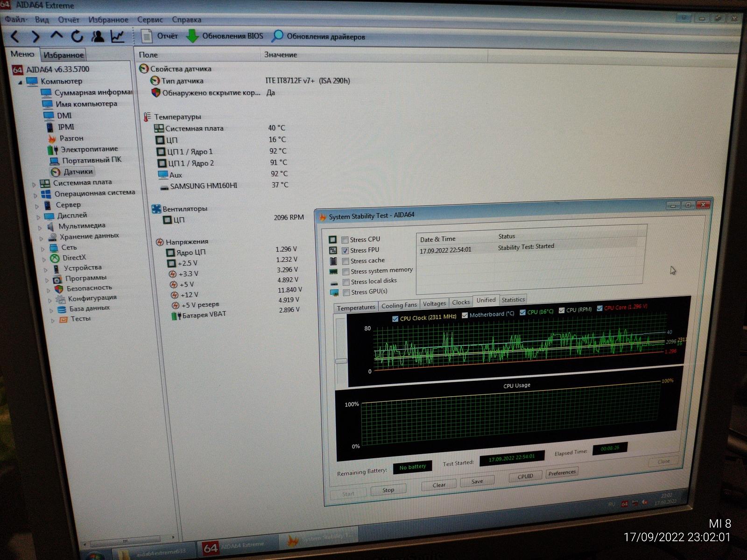Click Обновления драйверов toolbar button

(x=318, y=36)
